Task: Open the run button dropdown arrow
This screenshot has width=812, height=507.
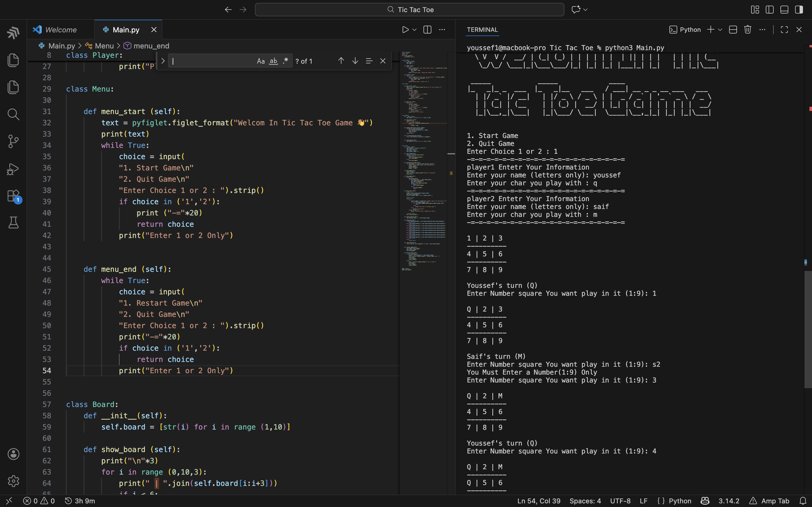Action: point(415,30)
